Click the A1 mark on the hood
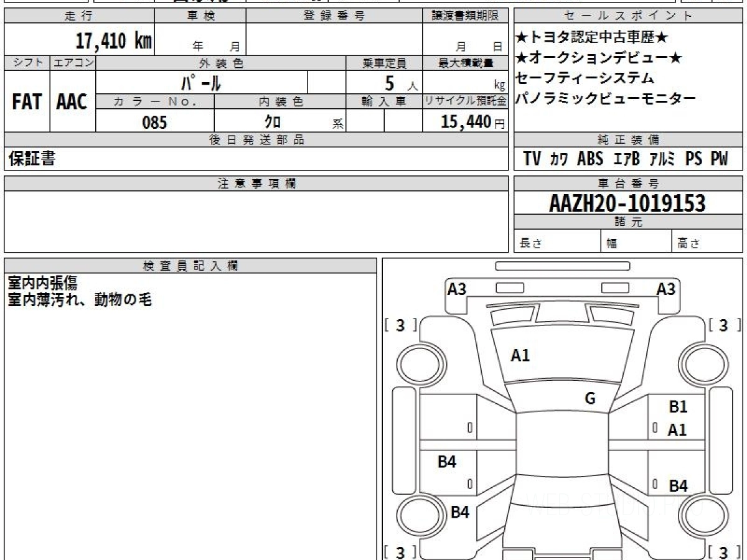Viewport: 747px width, 560px height. [x=520, y=355]
